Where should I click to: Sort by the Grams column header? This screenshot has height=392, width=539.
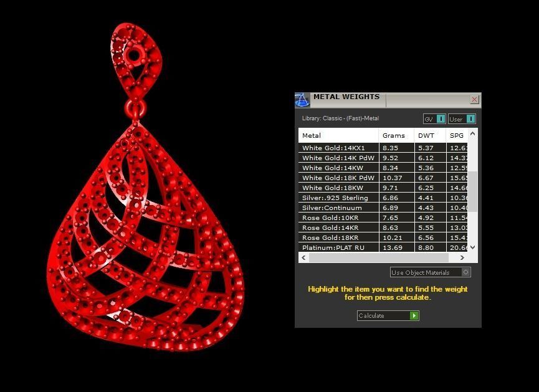[396, 135]
